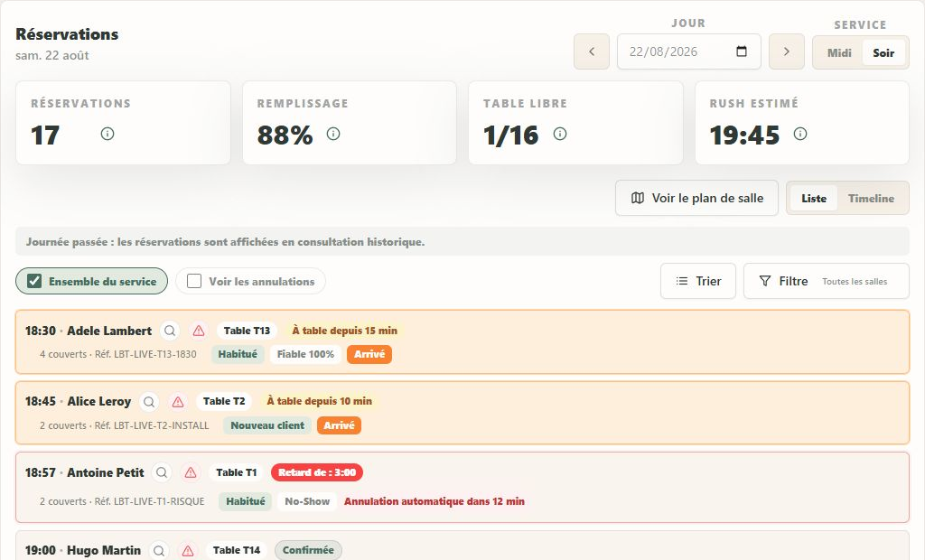Click the Arrivé status for Alice Leroy
The image size is (925, 560).
click(x=340, y=425)
